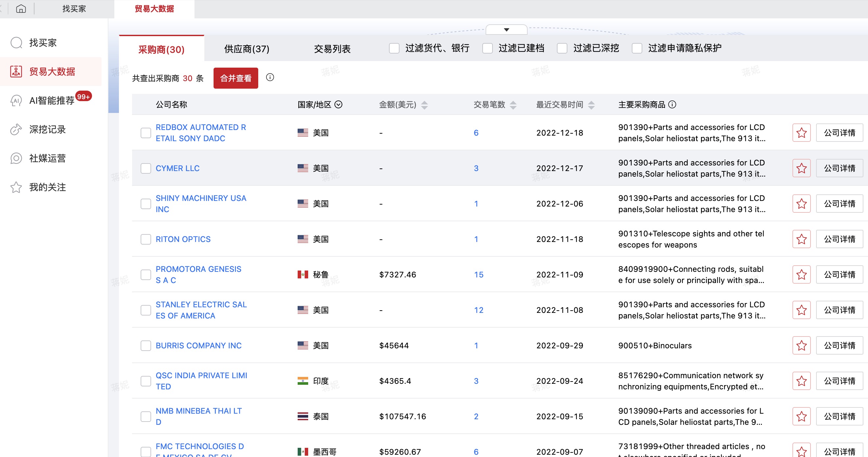The image size is (868, 457).
Task: Click the 合并查看 button
Action: (236, 78)
